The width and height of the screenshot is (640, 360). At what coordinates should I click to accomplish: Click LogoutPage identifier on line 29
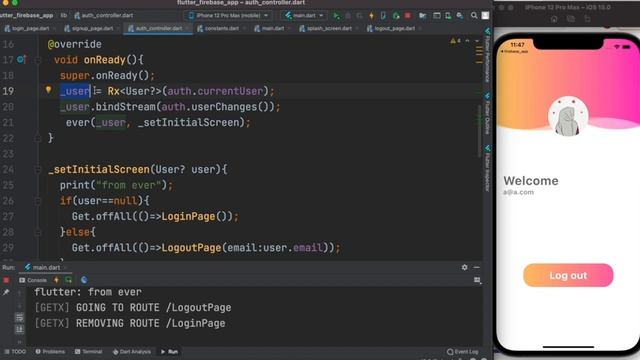tap(191, 248)
